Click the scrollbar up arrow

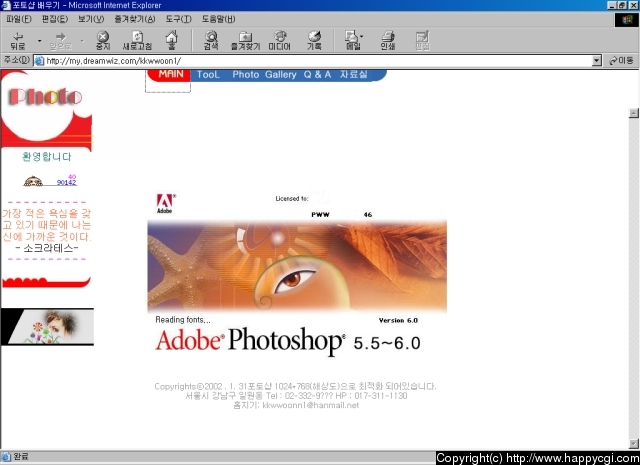click(x=634, y=113)
